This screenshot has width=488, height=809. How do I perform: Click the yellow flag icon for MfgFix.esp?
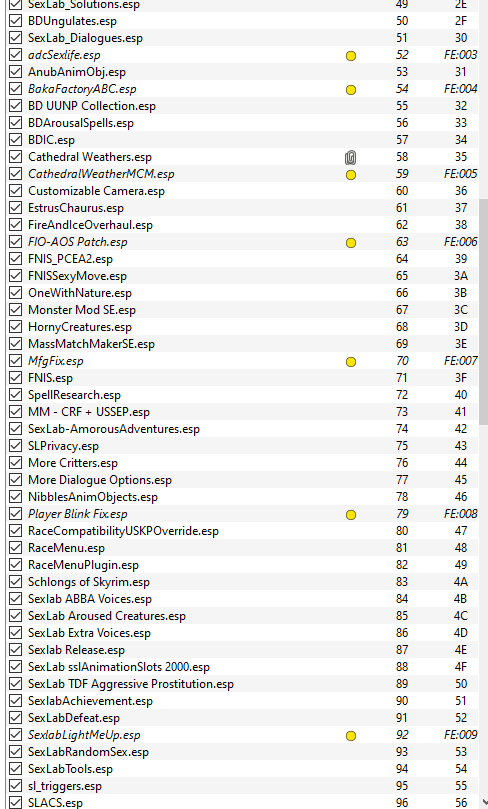pyautogui.click(x=351, y=362)
